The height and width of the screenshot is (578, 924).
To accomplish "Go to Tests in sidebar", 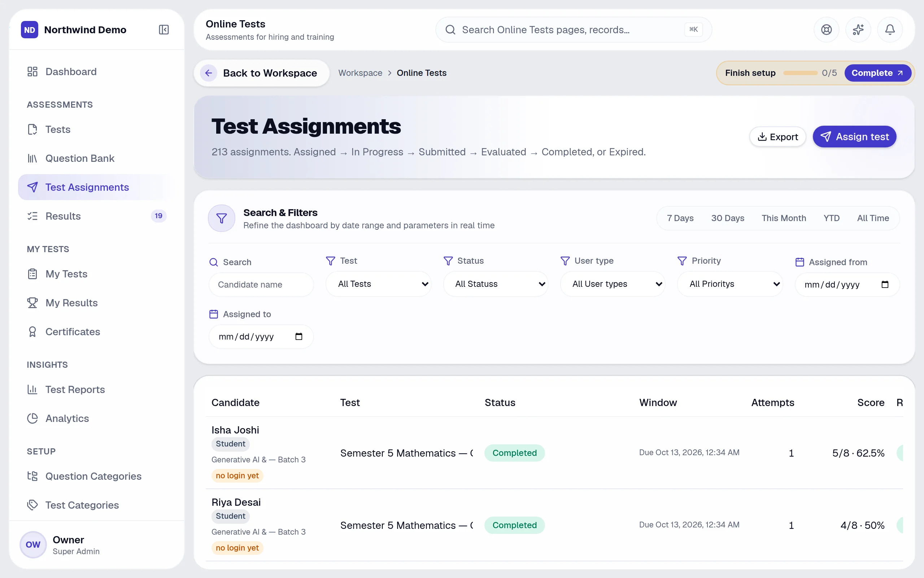I will (x=97, y=129).
